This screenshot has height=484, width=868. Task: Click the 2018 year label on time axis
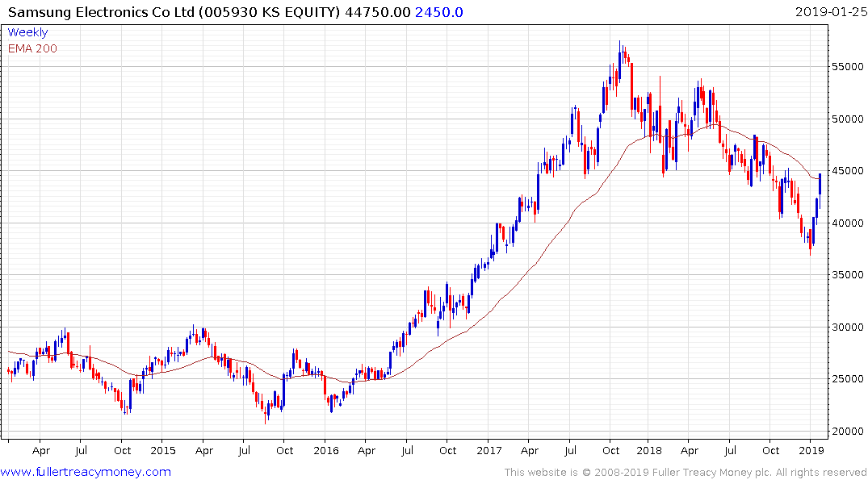649,450
